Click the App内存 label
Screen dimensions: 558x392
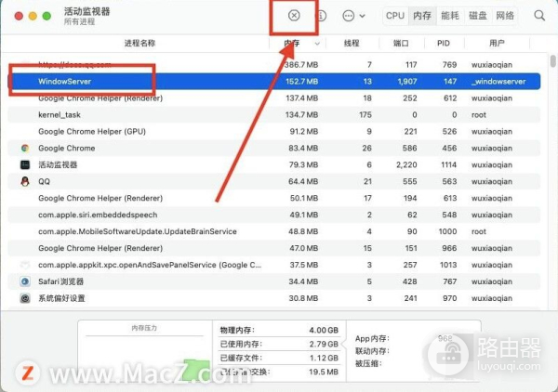click(x=372, y=338)
